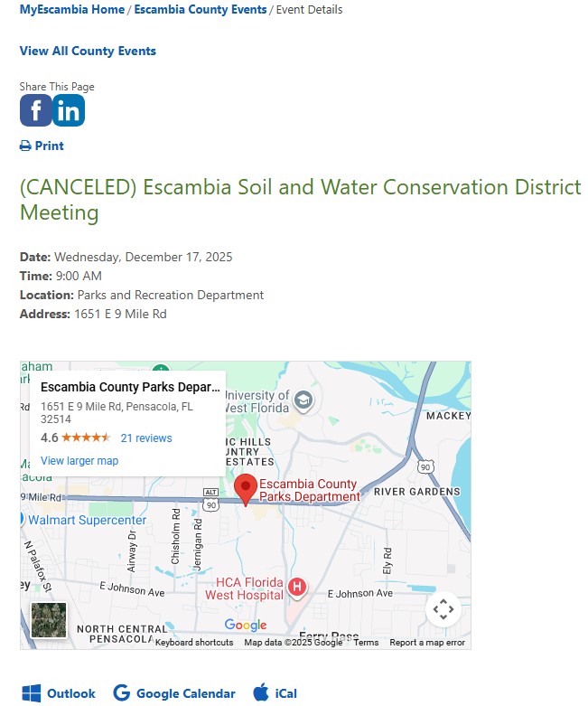Go to Escambia County Events breadcrumb

[201, 9]
